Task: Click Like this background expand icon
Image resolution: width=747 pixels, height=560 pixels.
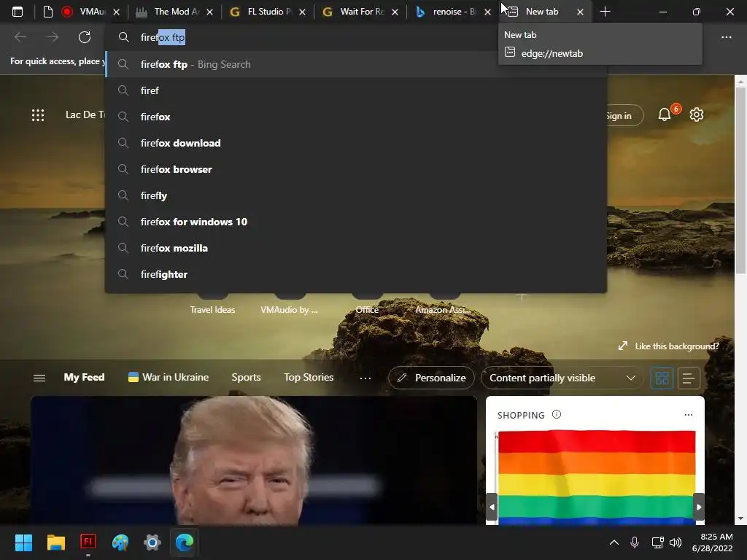Action: point(623,346)
